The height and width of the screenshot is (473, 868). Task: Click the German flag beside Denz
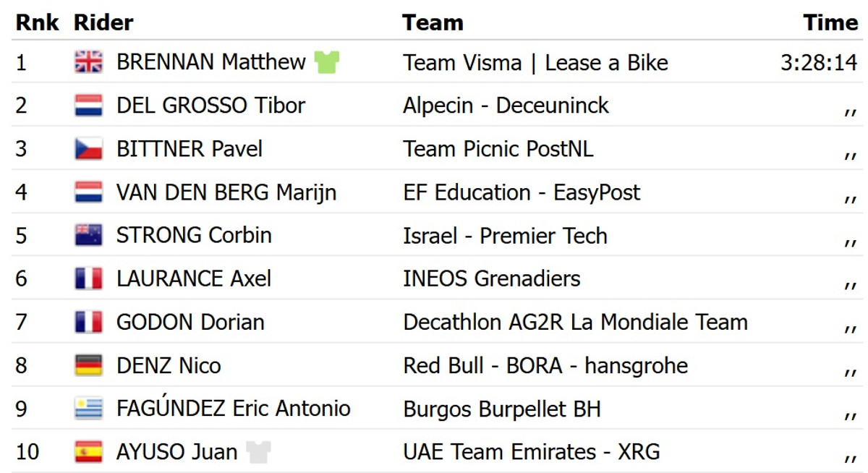click(89, 366)
